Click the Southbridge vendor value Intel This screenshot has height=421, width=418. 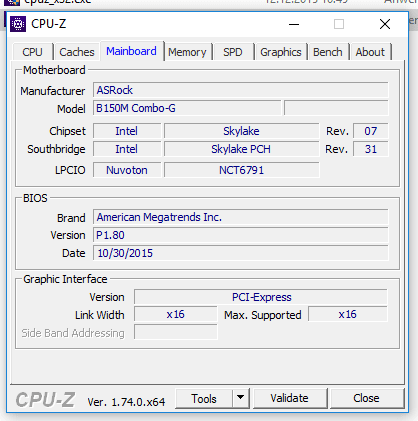tap(127, 149)
